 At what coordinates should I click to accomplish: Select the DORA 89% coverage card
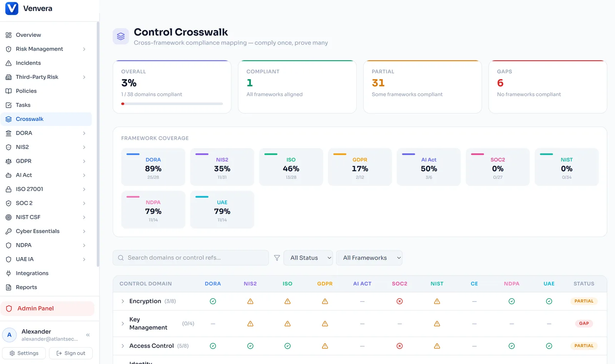[153, 167]
